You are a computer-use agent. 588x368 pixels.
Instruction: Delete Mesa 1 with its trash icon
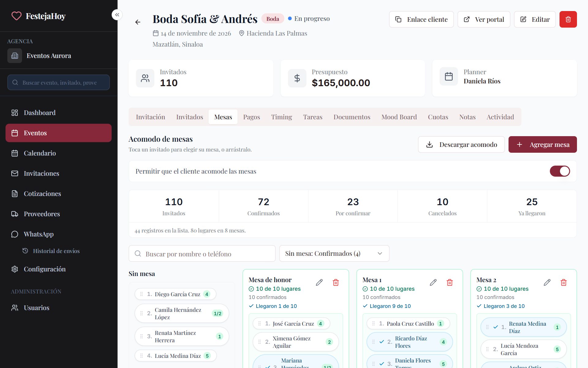coord(450,282)
